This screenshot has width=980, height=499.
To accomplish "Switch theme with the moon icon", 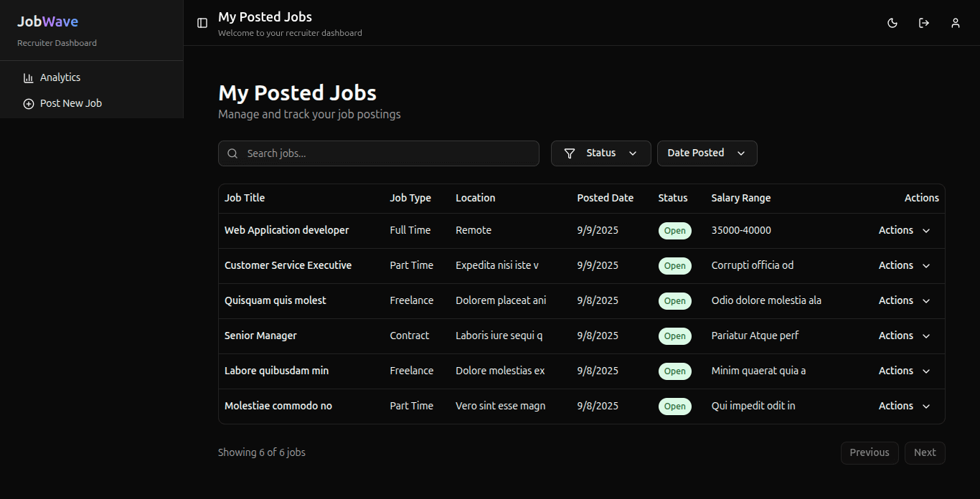I will 892,23.
